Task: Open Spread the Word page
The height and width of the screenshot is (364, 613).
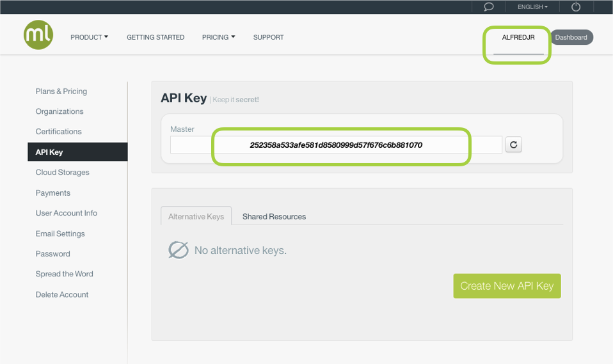Action: (64, 274)
